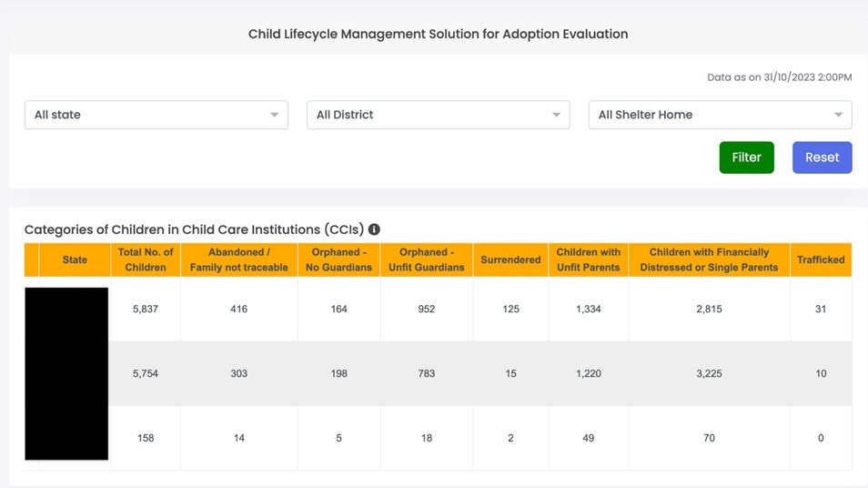
Task: Open the All District dropdown
Action: (x=438, y=115)
